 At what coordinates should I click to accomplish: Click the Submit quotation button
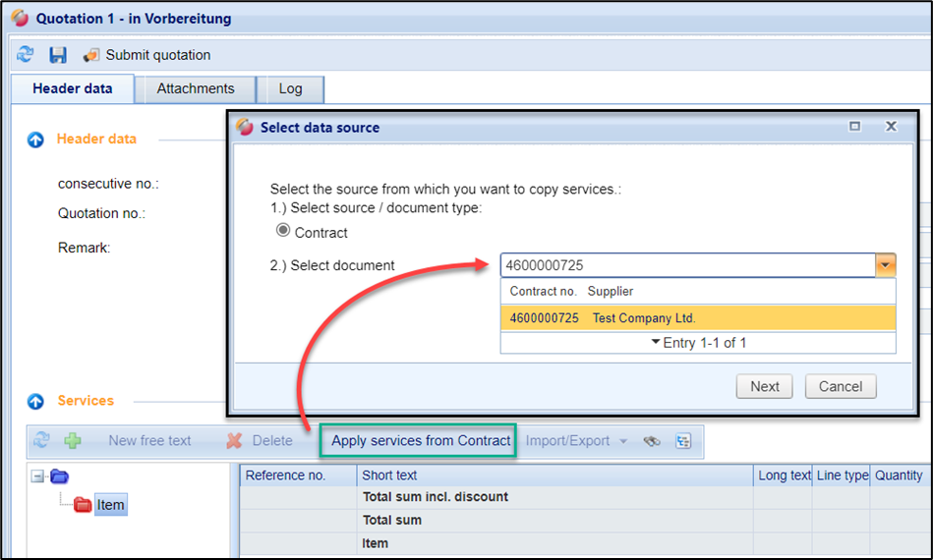click(147, 55)
